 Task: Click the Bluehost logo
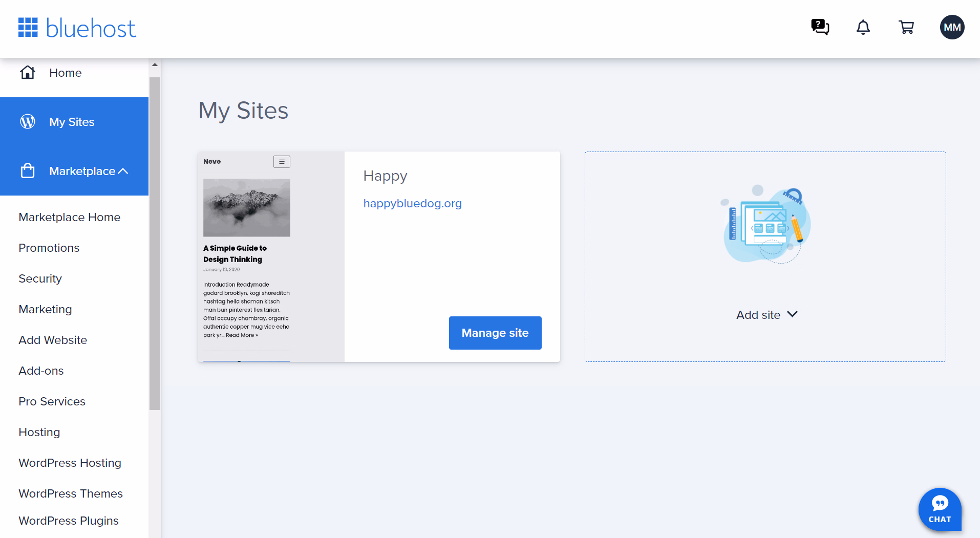[x=77, y=28]
